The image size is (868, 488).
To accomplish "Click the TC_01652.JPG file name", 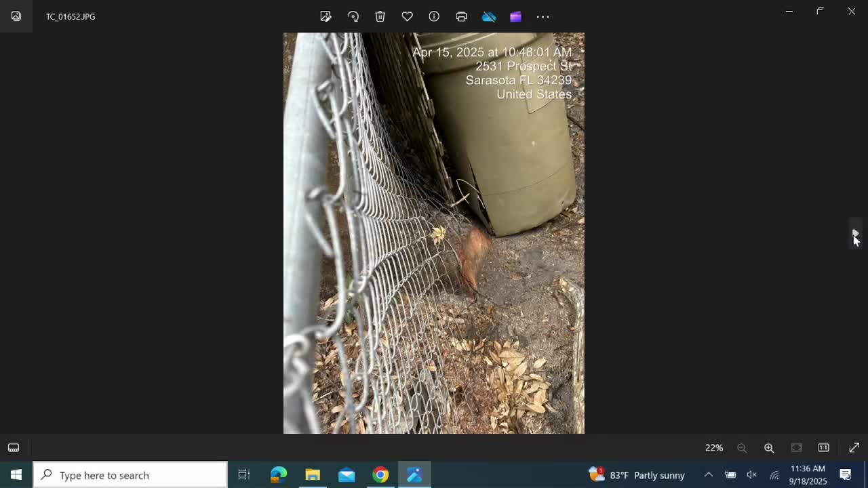I will coord(71,17).
